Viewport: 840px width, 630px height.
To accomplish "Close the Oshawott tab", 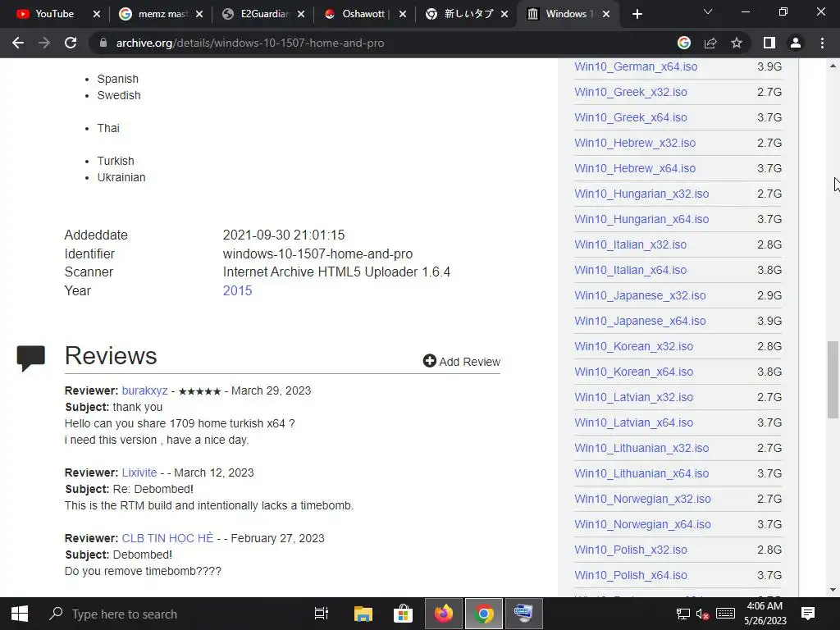I will pos(403,14).
